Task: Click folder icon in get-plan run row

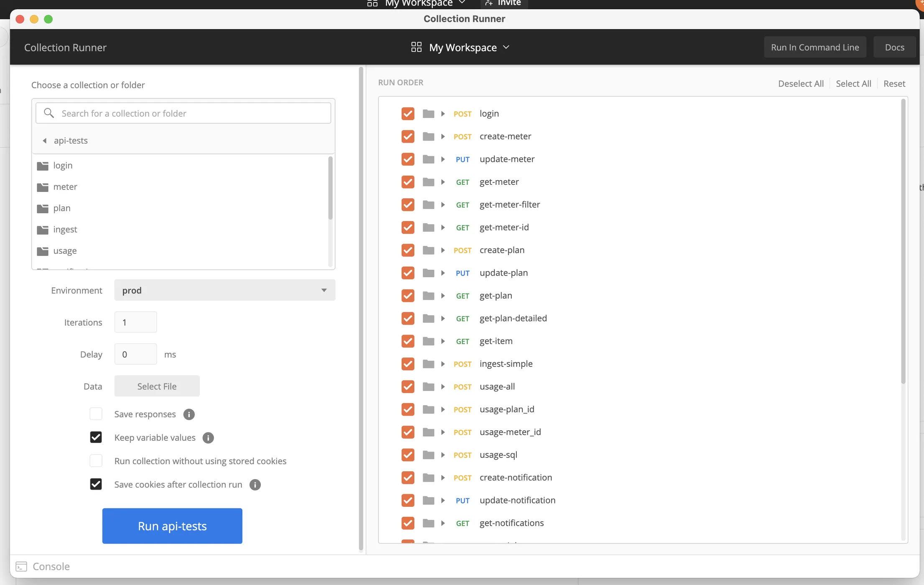Action: [x=428, y=296]
